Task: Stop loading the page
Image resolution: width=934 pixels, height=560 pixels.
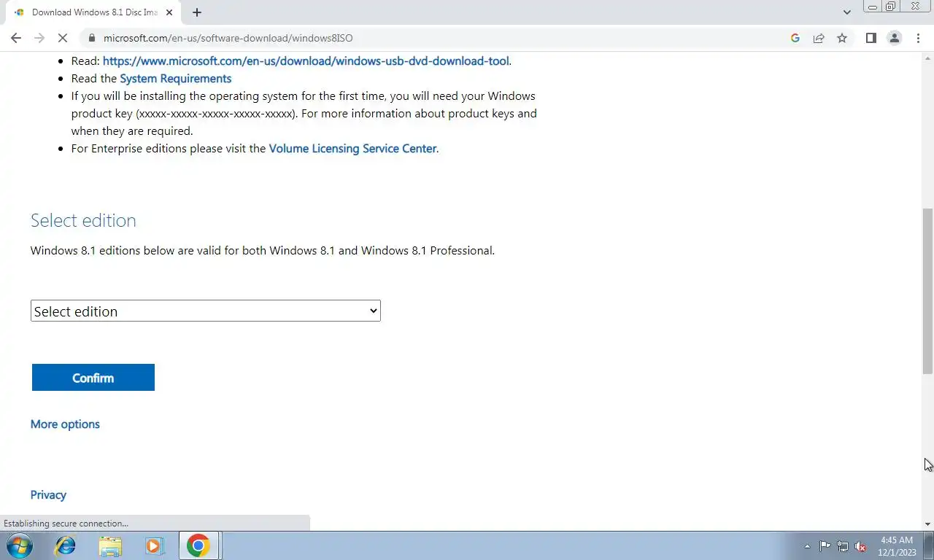Action: pos(62,38)
